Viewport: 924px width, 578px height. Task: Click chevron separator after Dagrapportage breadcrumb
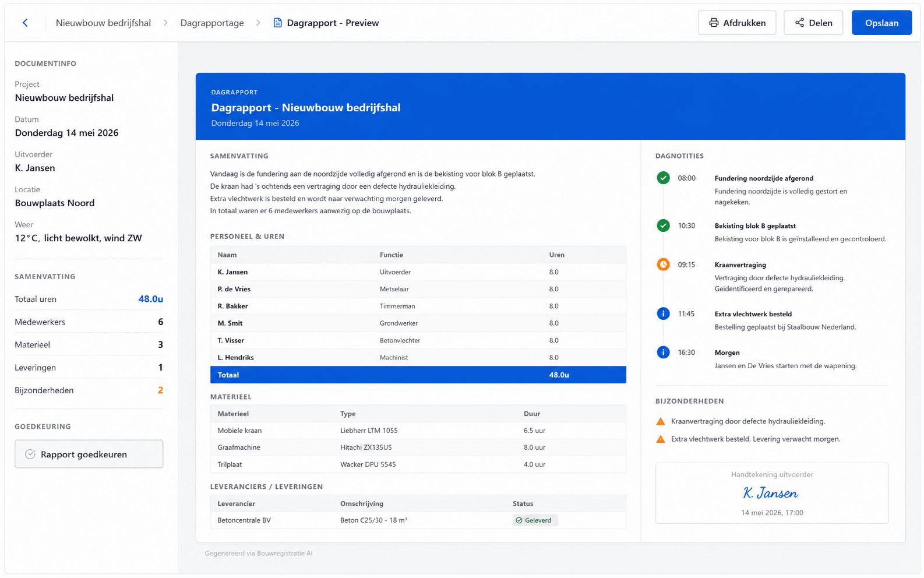click(x=258, y=23)
